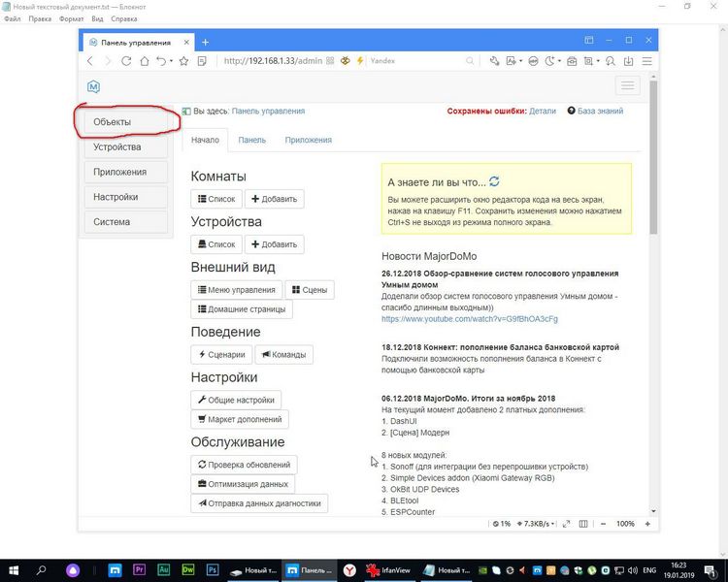
Task: Close the 'Панель управления' browser tab
Action: click(x=186, y=43)
